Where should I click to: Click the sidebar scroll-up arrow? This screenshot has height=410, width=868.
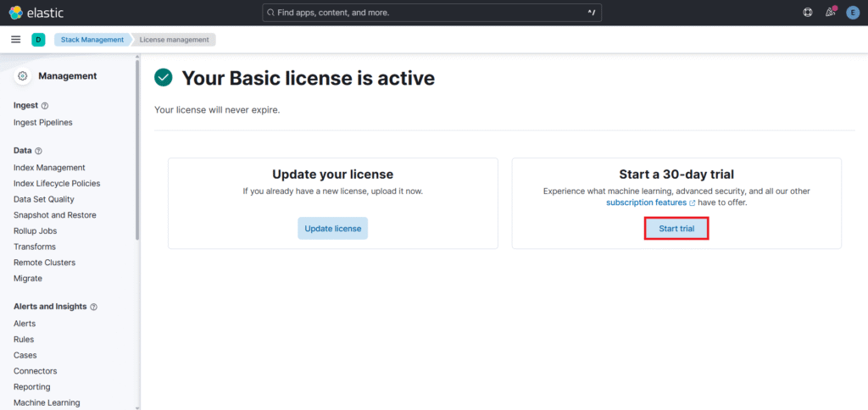pos(137,57)
